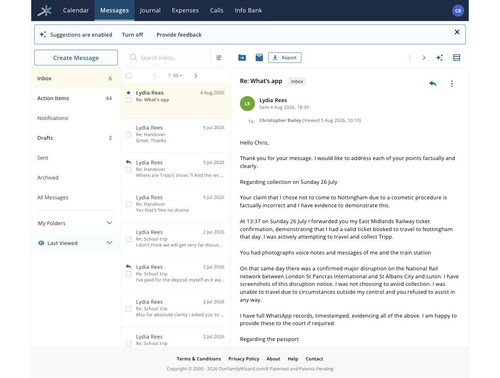
Task: Click the suggestions sparkle icon in banner
Action: (x=43, y=34)
